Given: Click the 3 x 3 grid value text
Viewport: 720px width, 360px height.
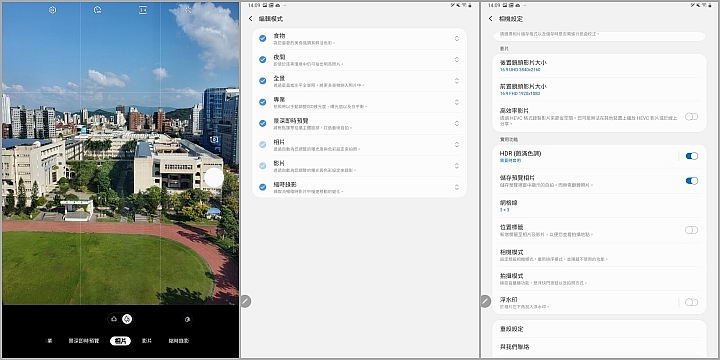Looking at the screenshot, I should pyautogui.click(x=504, y=210).
